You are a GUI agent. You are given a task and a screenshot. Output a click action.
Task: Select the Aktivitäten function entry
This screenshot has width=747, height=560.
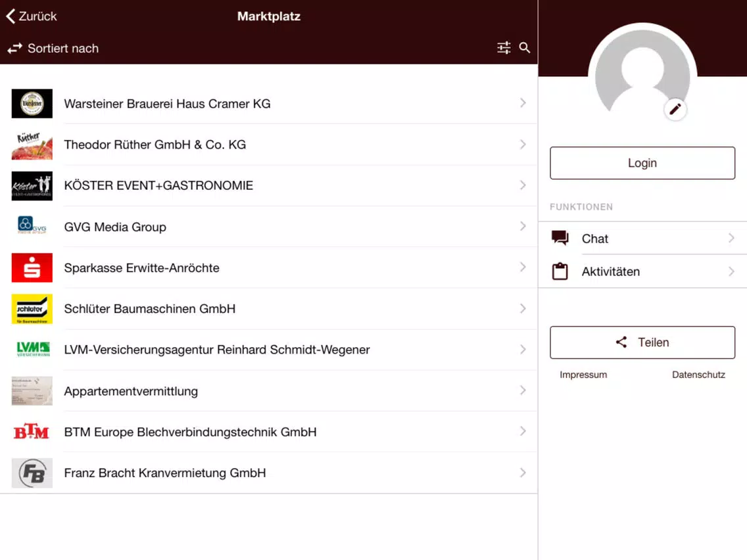(642, 271)
